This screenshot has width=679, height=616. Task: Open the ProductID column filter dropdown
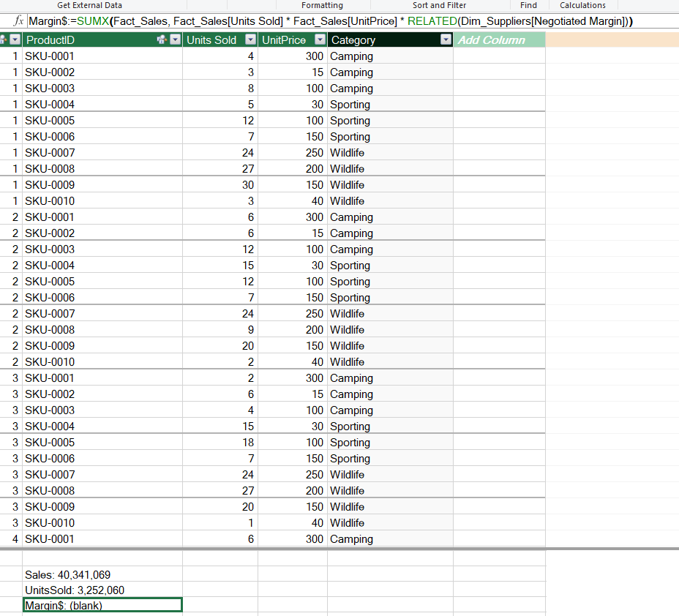pos(176,40)
